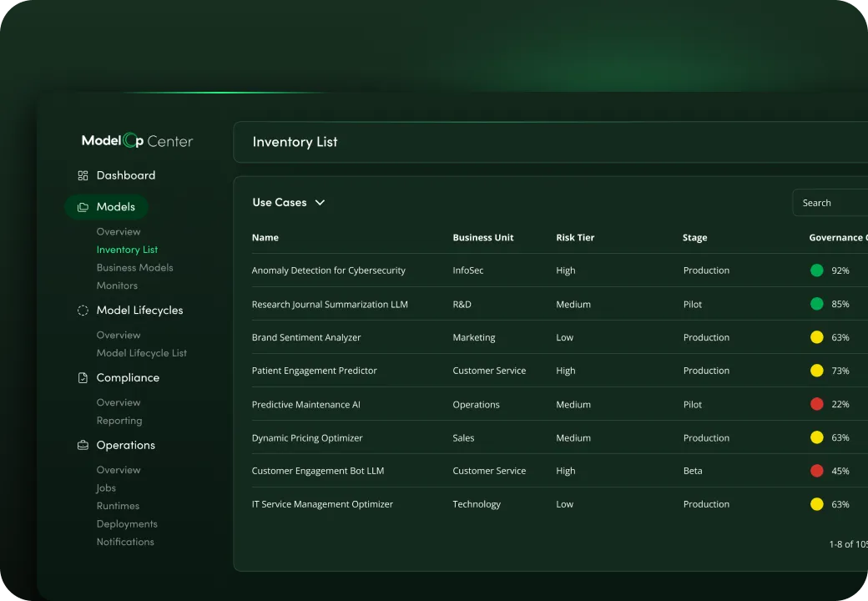The height and width of the screenshot is (601, 868).
Task: Sort by Risk Tier column header
Action: pos(575,237)
